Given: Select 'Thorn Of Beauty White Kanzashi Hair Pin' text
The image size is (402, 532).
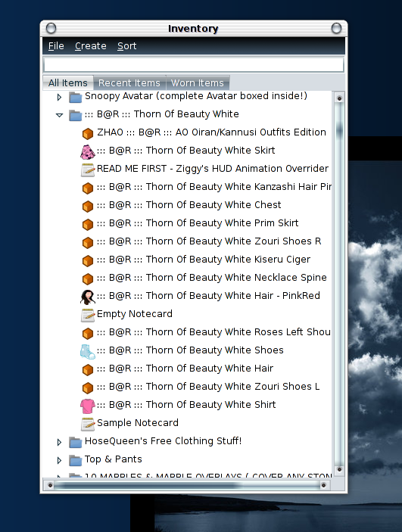Looking at the screenshot, I should [214, 187].
